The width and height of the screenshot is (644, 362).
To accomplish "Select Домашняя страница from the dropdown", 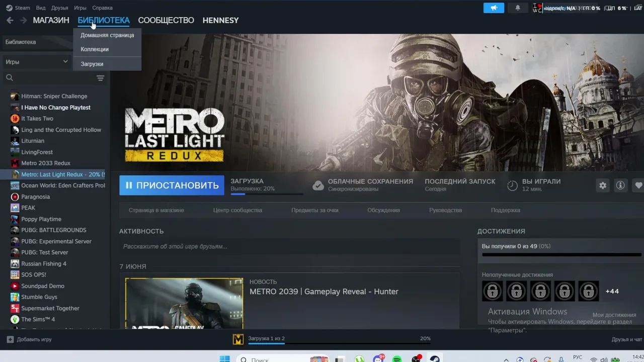I will point(107,35).
